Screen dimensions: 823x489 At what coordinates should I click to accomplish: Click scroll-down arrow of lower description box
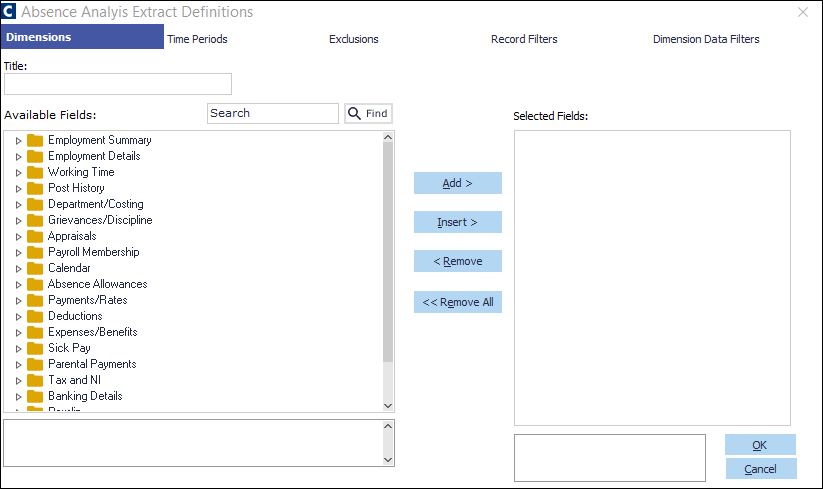388,460
